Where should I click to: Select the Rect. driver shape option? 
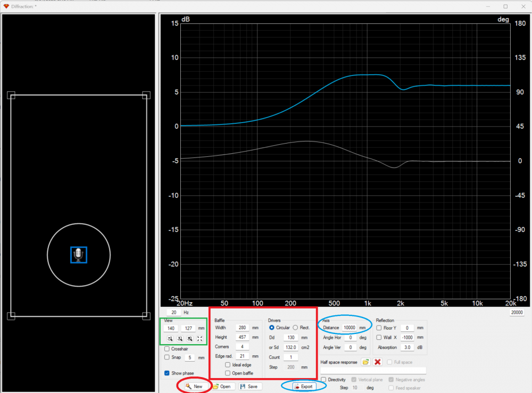[295, 328]
